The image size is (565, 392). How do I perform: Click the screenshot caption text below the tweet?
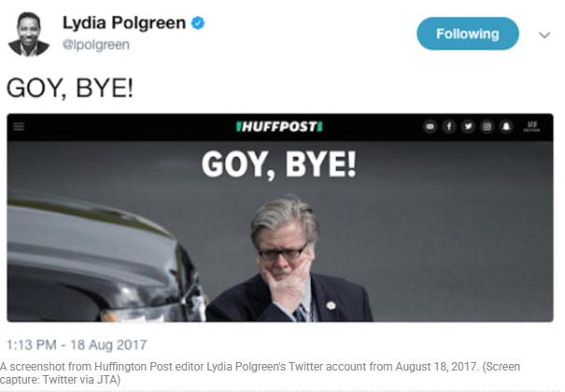click(x=260, y=373)
